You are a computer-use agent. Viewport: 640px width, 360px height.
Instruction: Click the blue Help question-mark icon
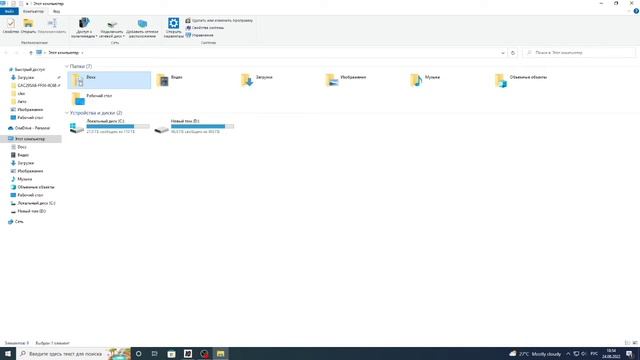(x=636, y=11)
